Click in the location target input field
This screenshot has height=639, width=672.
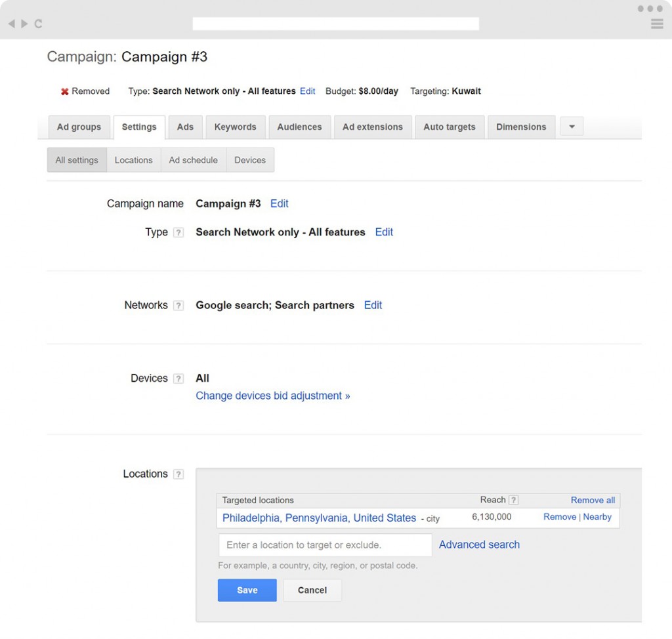(x=325, y=545)
